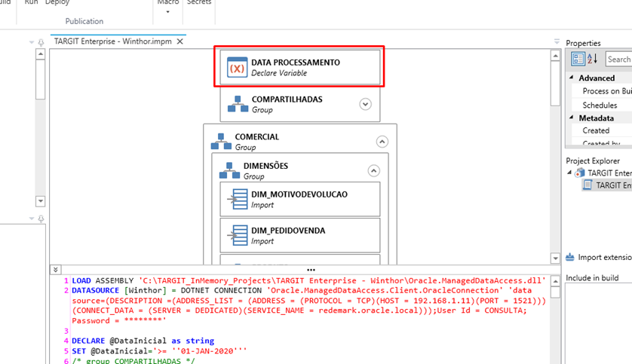Click the Import extension link
The image size is (632, 364).
pos(605,257)
